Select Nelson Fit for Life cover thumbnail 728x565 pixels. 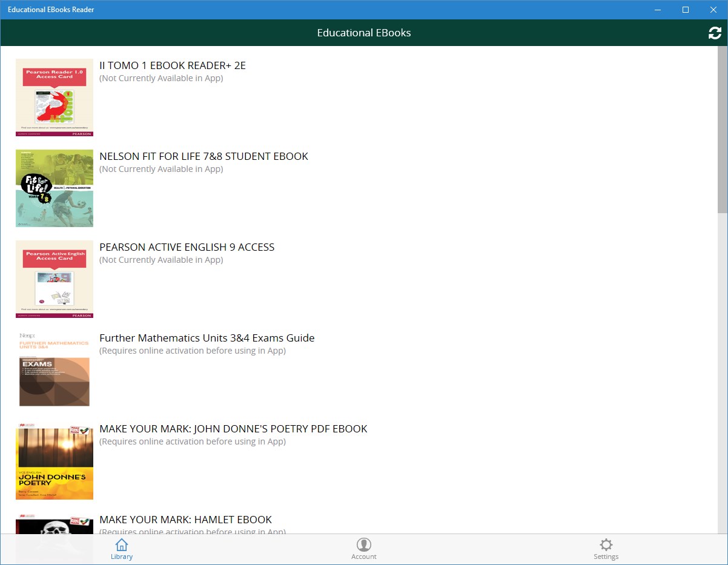coord(55,188)
